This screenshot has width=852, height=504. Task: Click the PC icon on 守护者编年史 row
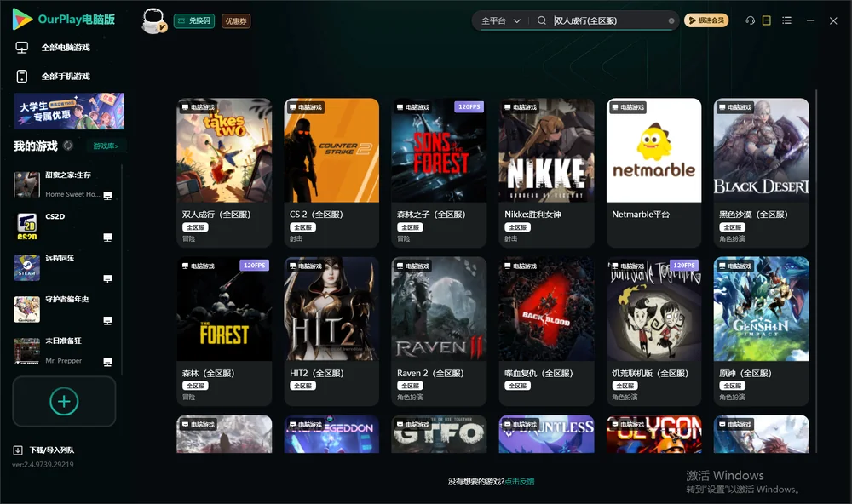coord(107,320)
